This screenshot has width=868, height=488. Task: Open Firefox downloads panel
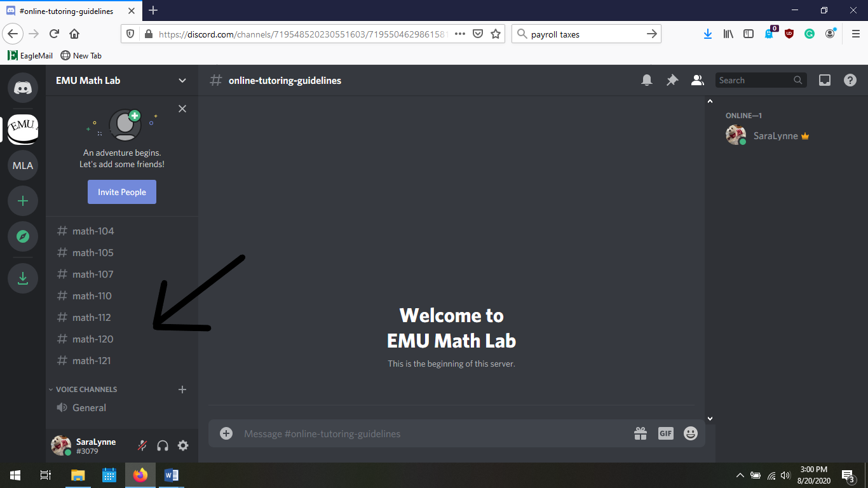pos(708,34)
